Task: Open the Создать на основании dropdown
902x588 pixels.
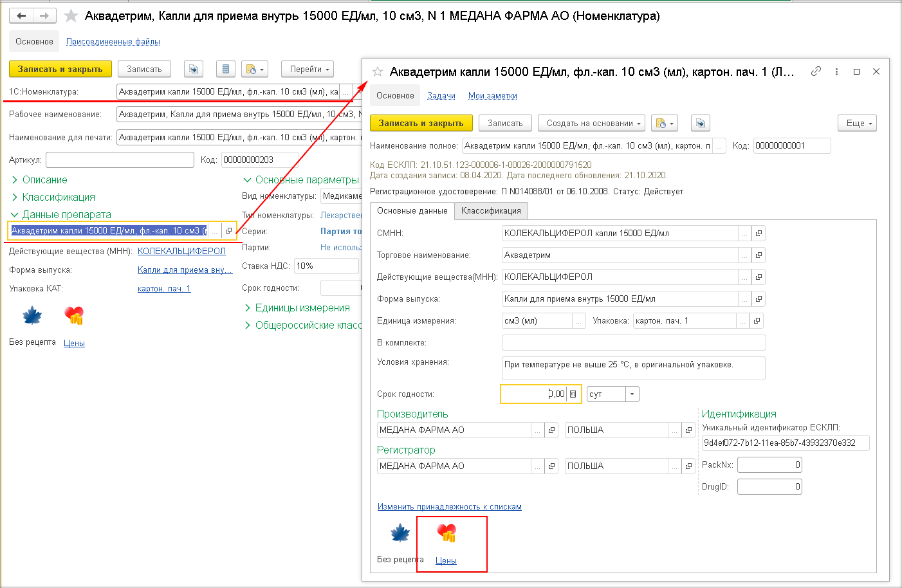Action: (592, 123)
